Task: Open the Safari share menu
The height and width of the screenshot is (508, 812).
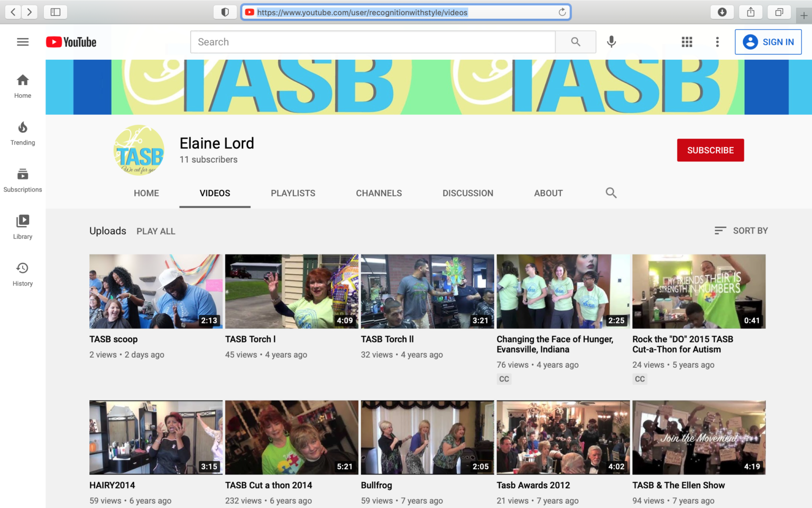Action: (750, 12)
